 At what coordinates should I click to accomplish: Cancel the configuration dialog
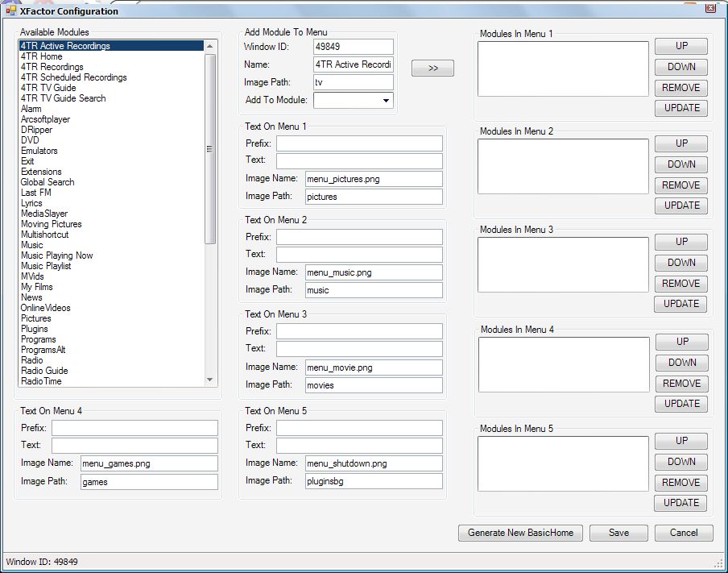683,533
